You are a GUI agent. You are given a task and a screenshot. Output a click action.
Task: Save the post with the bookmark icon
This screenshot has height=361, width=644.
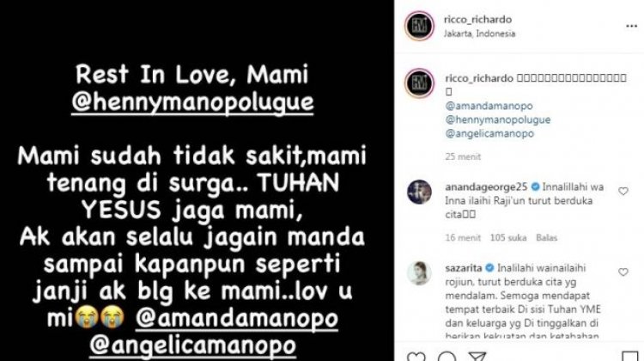click(x=630, y=357)
